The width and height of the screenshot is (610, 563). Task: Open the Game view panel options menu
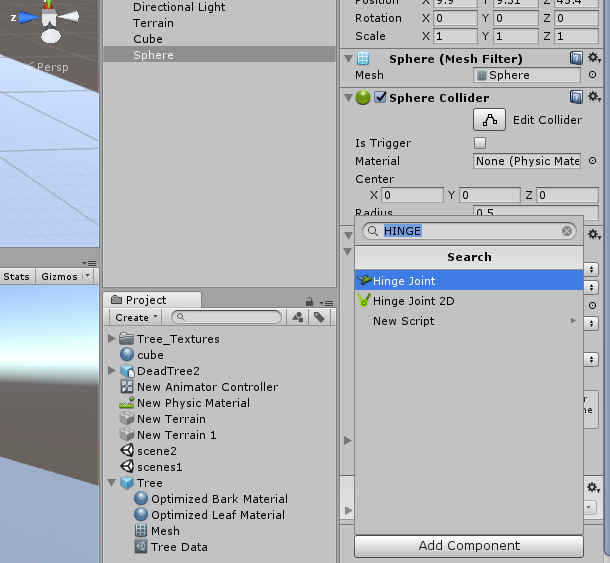point(89,263)
